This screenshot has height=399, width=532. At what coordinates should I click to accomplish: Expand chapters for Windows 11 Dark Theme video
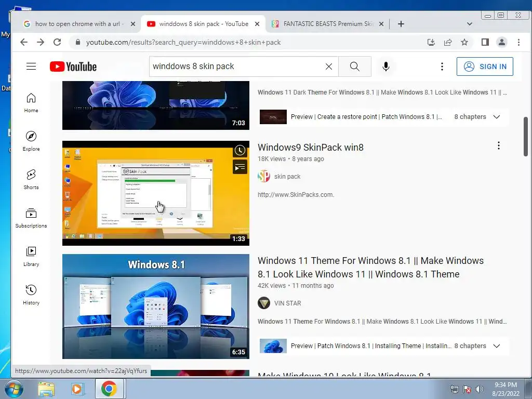point(496,117)
